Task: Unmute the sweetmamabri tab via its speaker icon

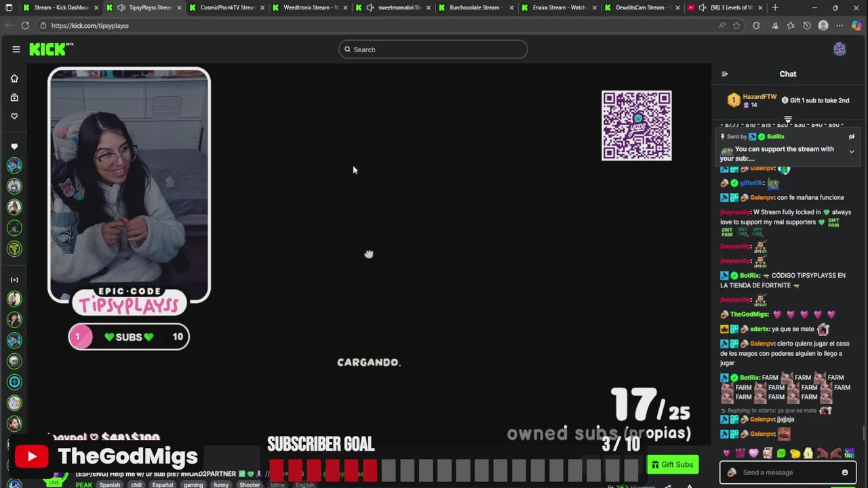Action: click(370, 7)
